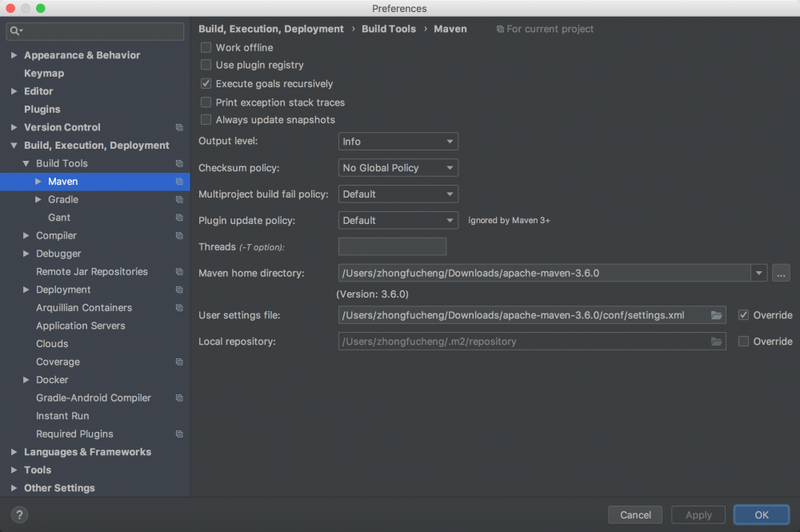Click the project-settings icon next to Gradle
Screen dimensions: 800x532
[x=180, y=199]
